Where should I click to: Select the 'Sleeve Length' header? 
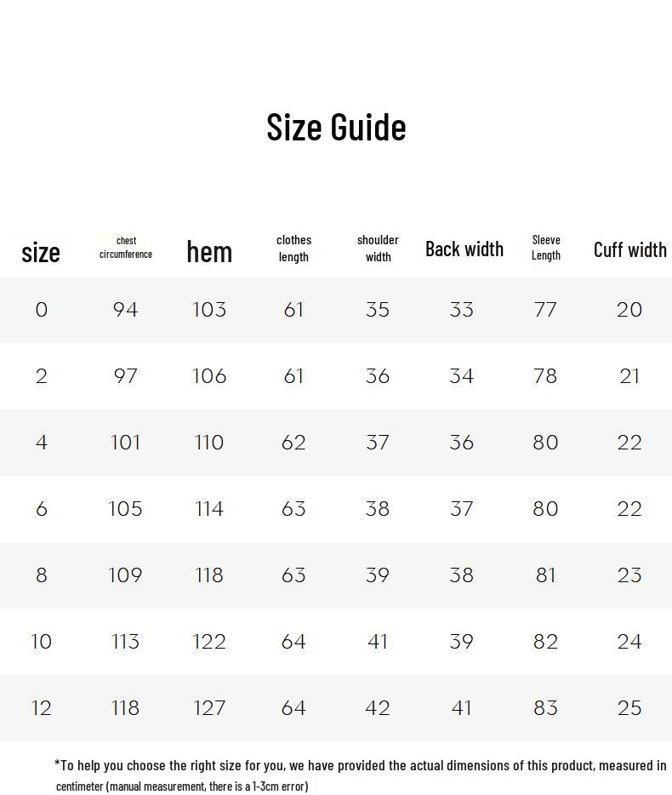click(x=546, y=248)
